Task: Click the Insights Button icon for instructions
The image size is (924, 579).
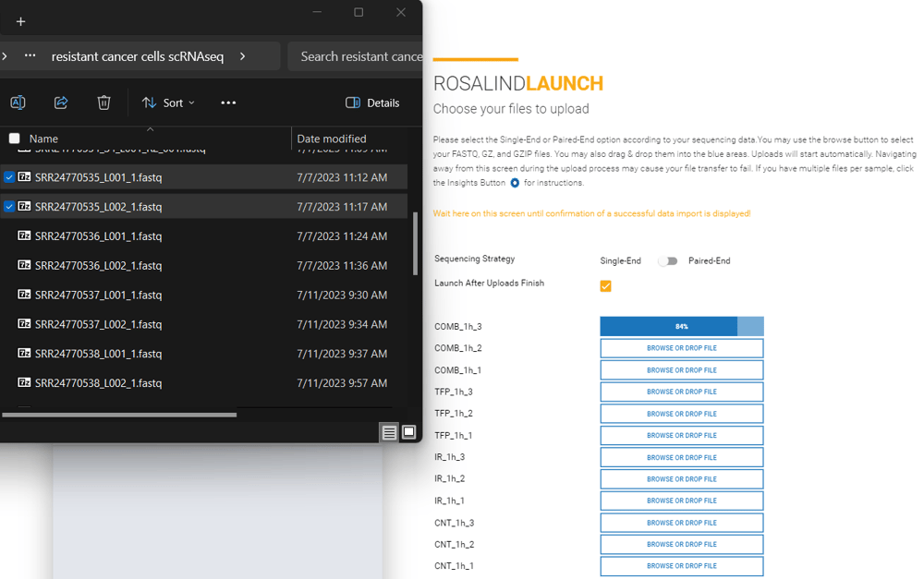Action: tap(515, 183)
